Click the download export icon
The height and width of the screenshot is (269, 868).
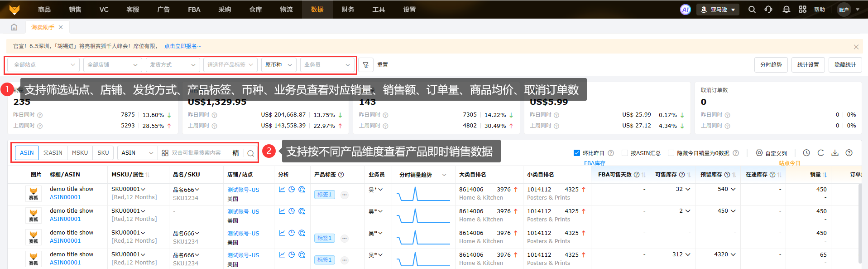tap(835, 153)
